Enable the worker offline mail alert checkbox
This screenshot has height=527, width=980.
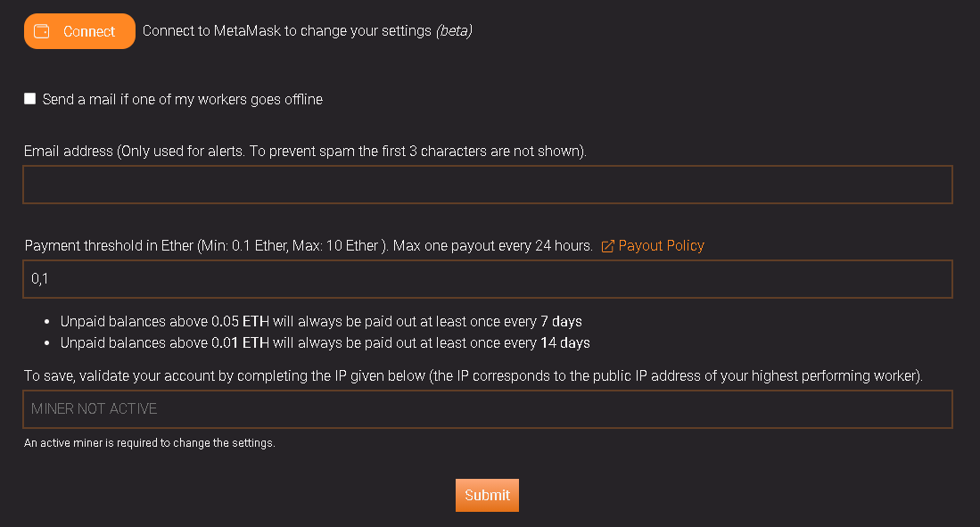(x=30, y=99)
